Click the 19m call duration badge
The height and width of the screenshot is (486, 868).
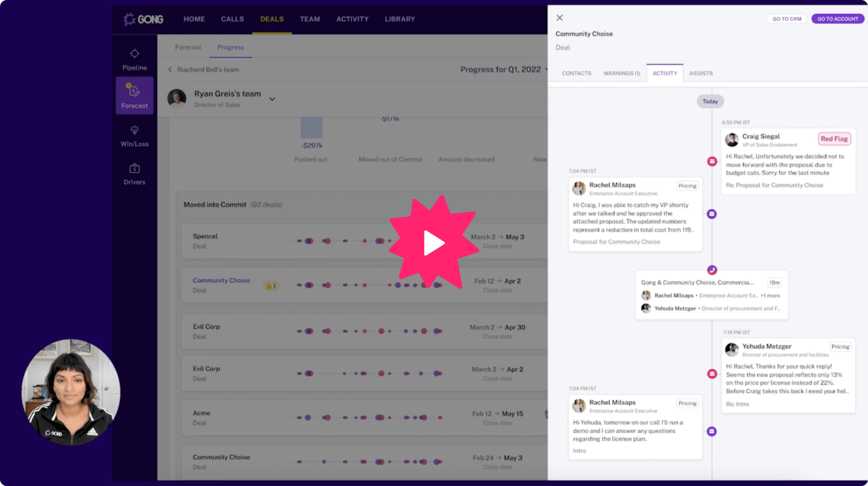pos(774,282)
